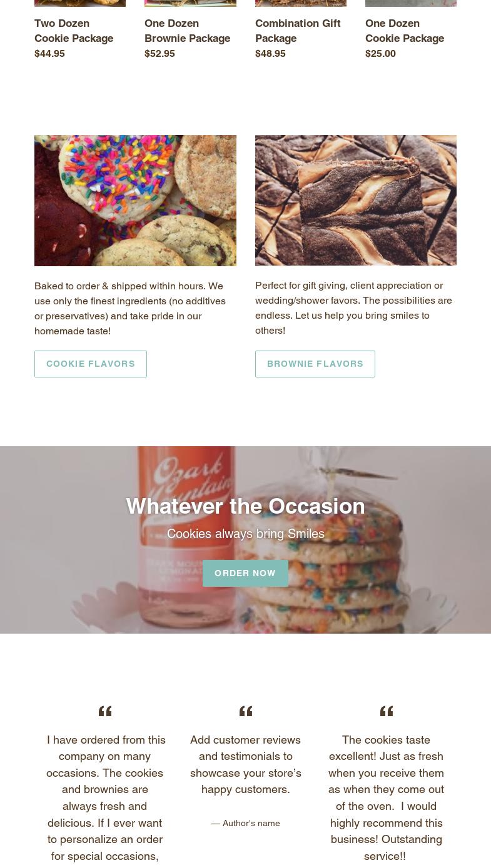Open the One Dozen Brownie Package product
Image resolution: width=491 pixels, height=868 pixels.
[x=187, y=31]
